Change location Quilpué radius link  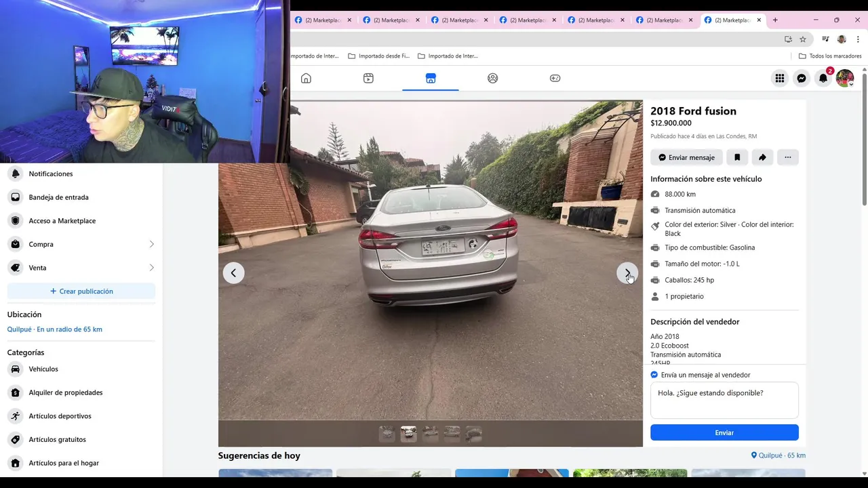pos(55,329)
